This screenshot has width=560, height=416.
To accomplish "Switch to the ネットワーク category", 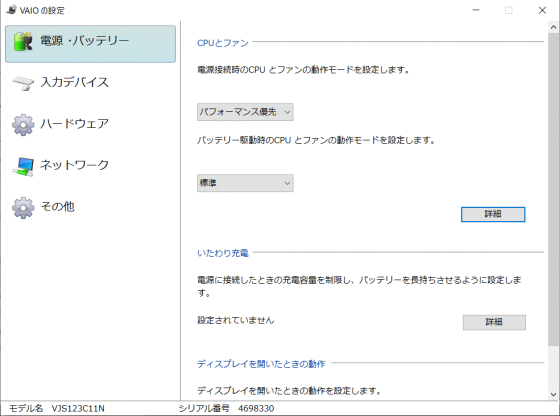I will point(74,165).
